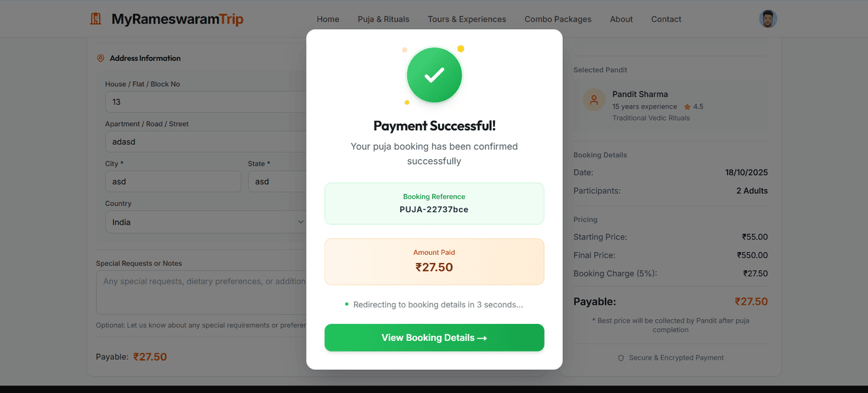Click the green payment success checkmark icon
The height and width of the screenshot is (393, 868).
click(434, 75)
